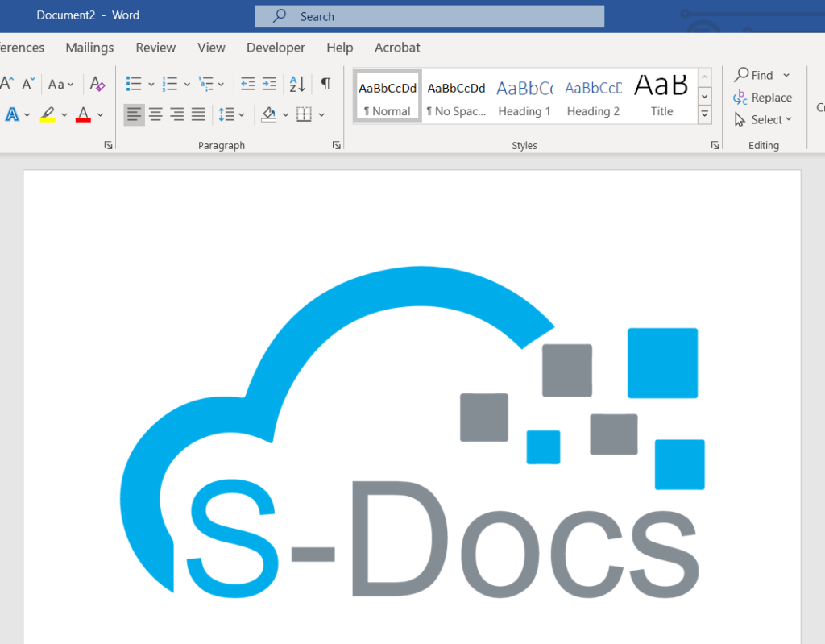Toggle justify alignment on
This screenshot has height=644, width=825.
coord(198,114)
